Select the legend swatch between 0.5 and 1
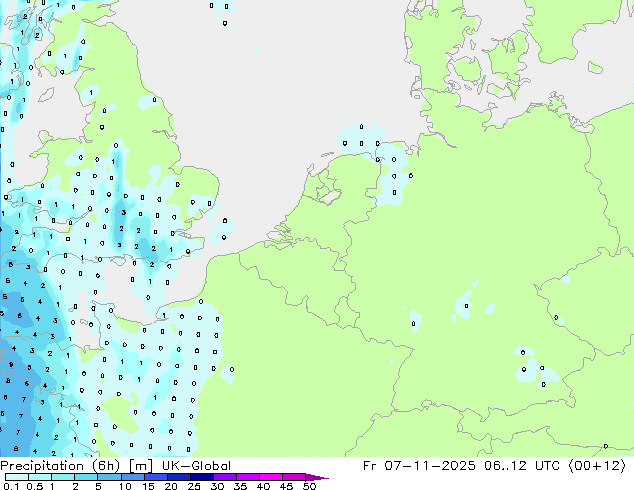Viewport: 634px width, 490px height. [40, 477]
